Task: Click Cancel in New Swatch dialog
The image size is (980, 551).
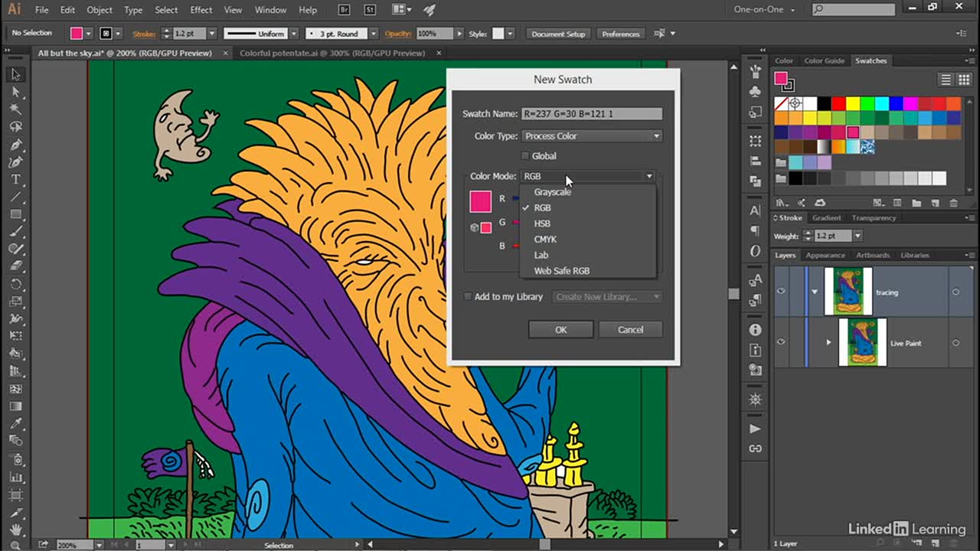Action: coord(630,330)
